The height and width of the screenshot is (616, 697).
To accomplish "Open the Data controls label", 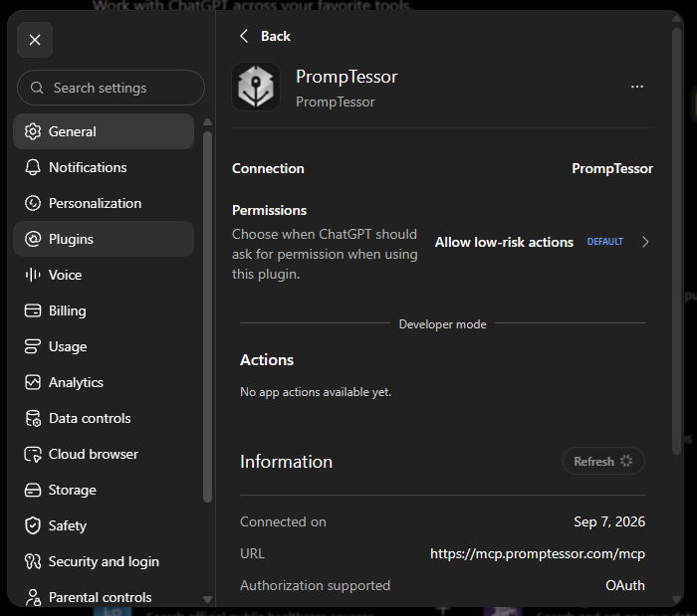I will click(90, 418).
